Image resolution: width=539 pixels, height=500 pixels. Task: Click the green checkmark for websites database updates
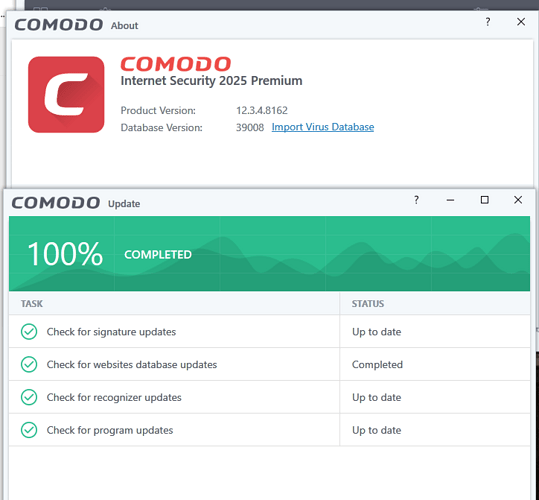click(29, 364)
